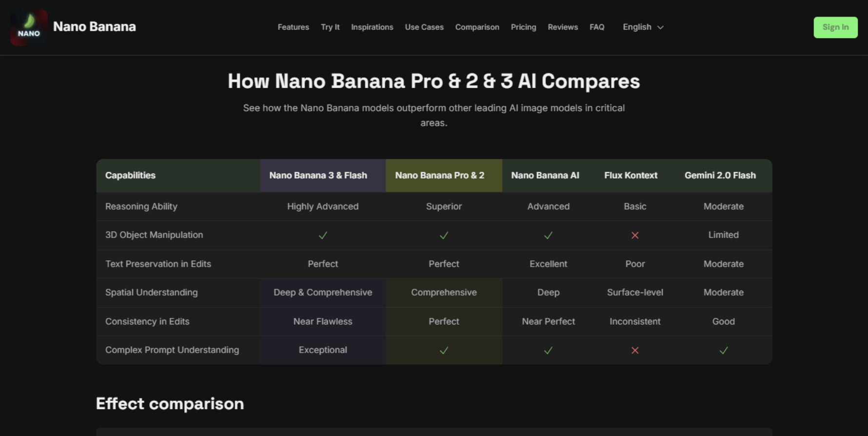Click the Flux Kontext Complex Prompt red cross
Viewport: 868px width, 436px height.
635,350
